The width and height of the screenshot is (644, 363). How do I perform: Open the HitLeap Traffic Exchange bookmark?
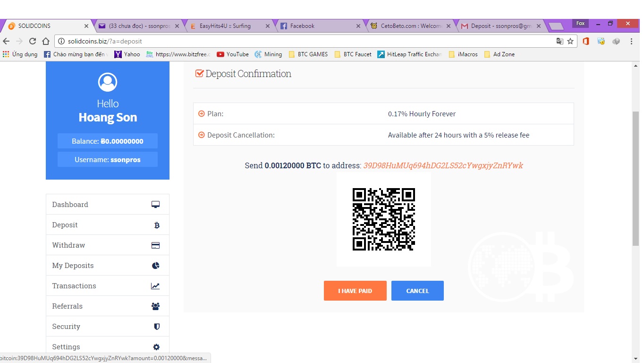click(x=409, y=54)
